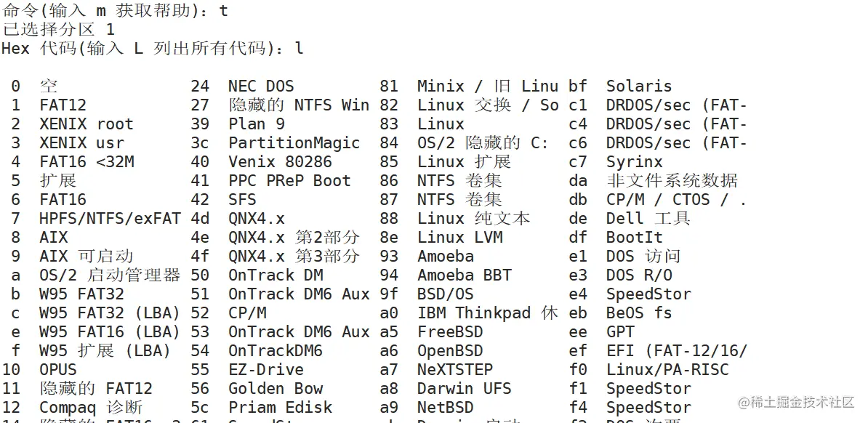Screen dimensions: 868x423
Task: Select the 'PPC PReP Boot' entry
Action: pos(289,180)
